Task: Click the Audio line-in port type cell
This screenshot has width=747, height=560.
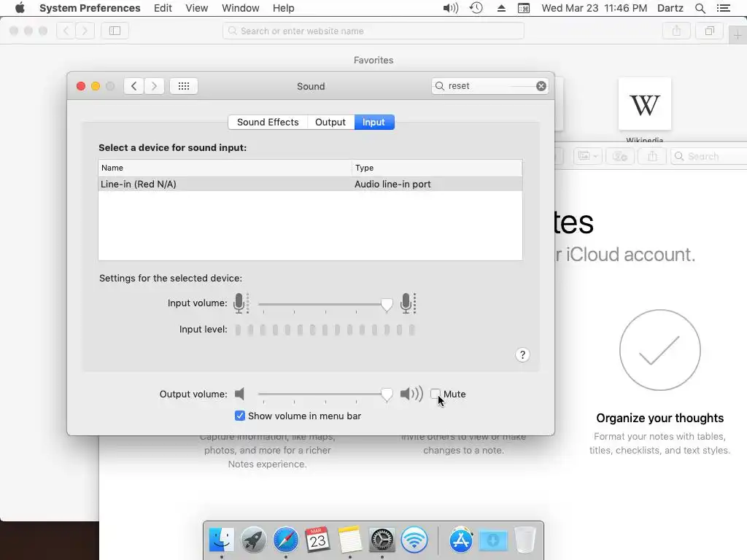Action: click(392, 184)
